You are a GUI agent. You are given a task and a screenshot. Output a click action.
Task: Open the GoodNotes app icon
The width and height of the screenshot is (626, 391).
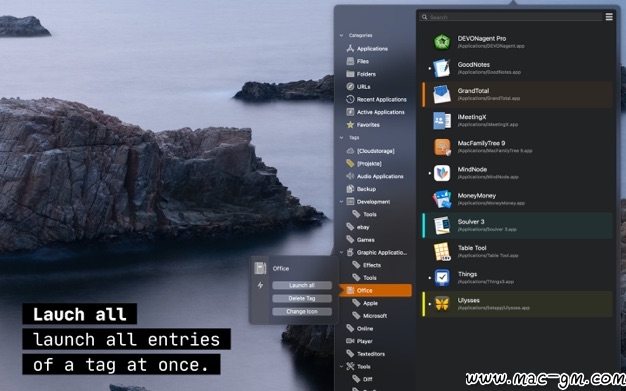442,68
